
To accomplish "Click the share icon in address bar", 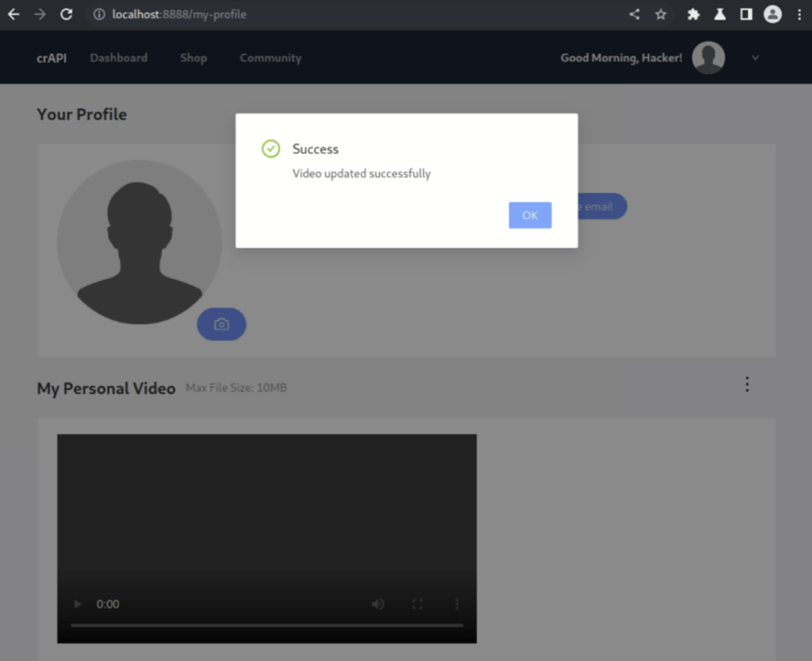I will 634,14.
